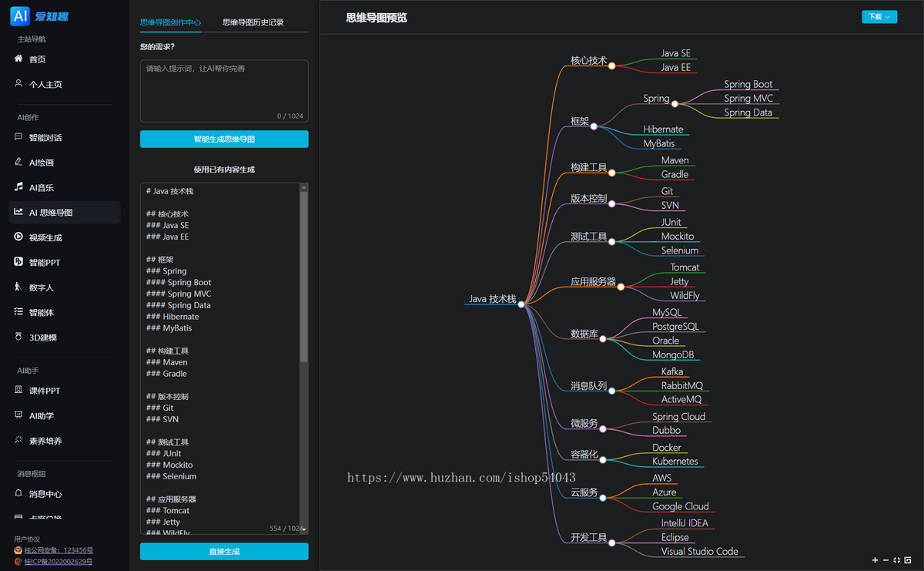Open the 下载 download dropdown
This screenshot has width=924, height=571.
pyautogui.click(x=879, y=15)
